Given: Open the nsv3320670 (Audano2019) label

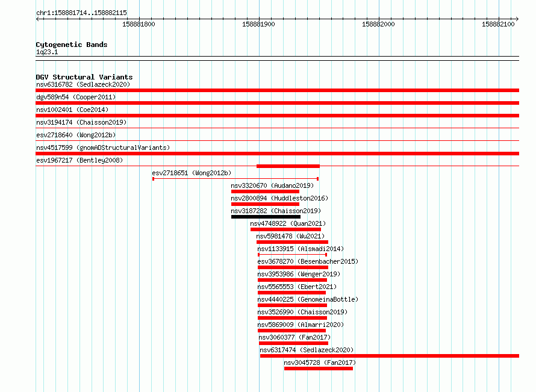Looking at the screenshot, I should pos(272,185).
